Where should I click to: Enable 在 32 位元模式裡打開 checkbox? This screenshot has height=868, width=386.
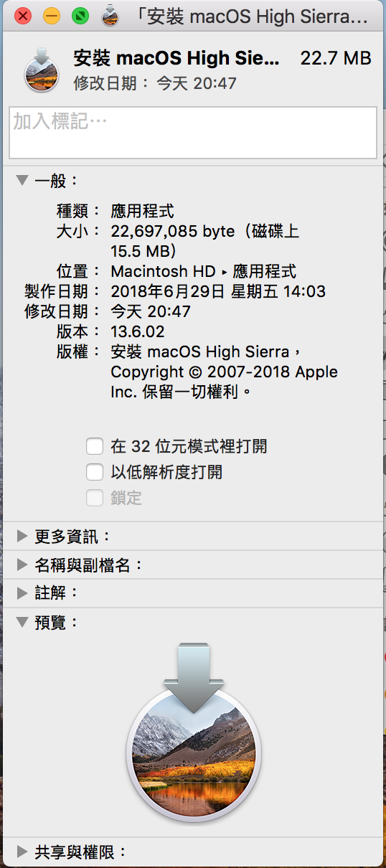click(95, 447)
